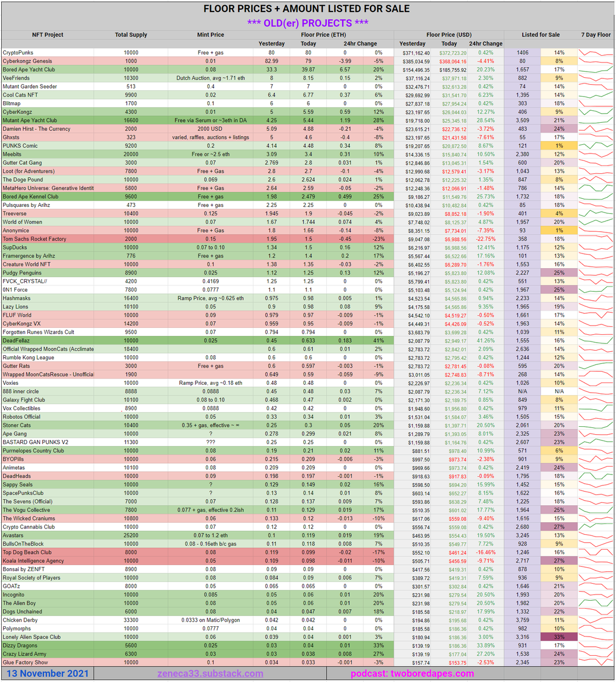Click Mutant Garden Seeder name
The height and width of the screenshot is (682, 616).
[30, 86]
